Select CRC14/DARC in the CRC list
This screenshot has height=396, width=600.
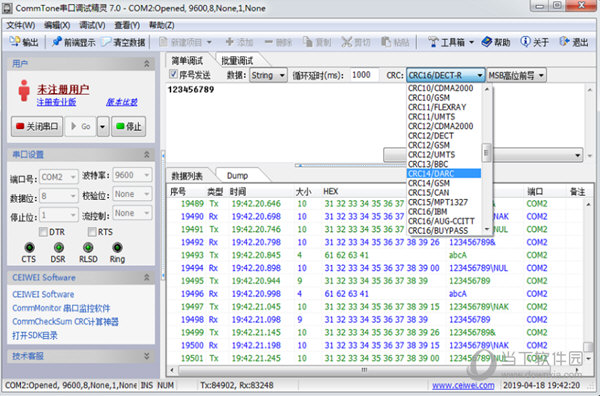[x=443, y=174]
